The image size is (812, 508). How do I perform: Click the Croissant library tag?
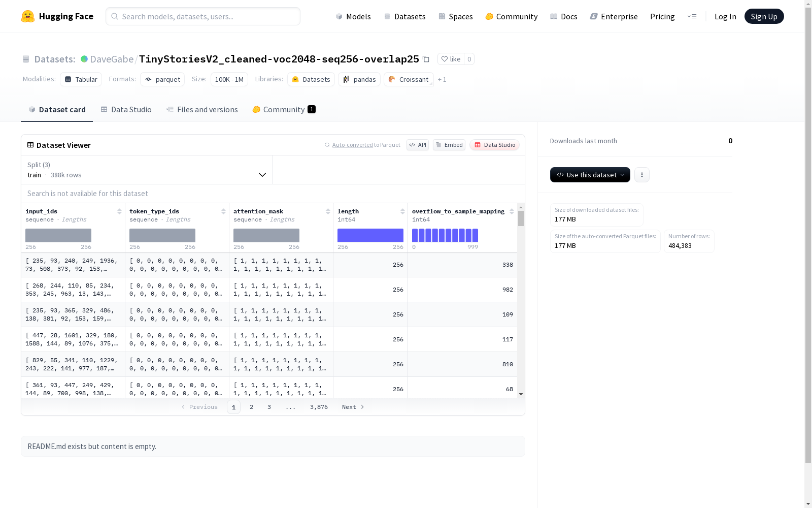coord(409,79)
